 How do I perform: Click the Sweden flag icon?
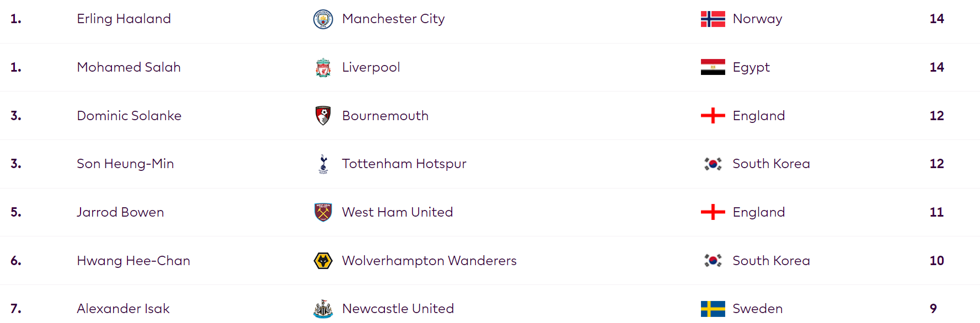713,309
